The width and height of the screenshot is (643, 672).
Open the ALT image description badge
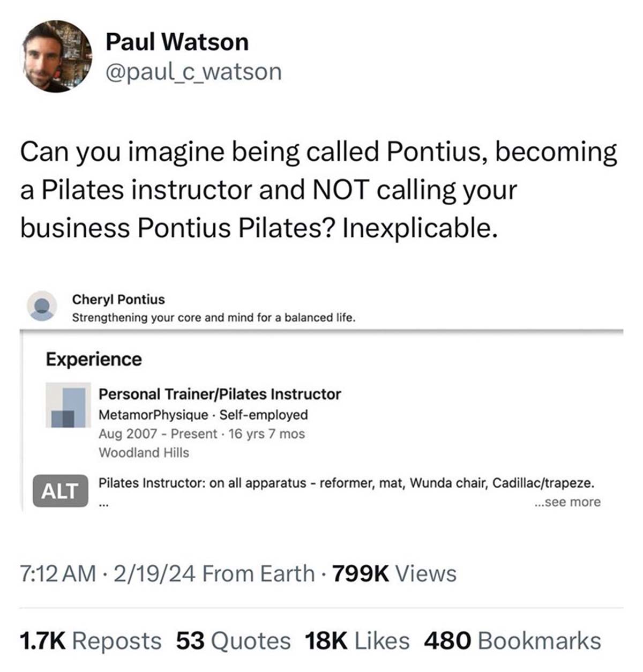(x=60, y=490)
